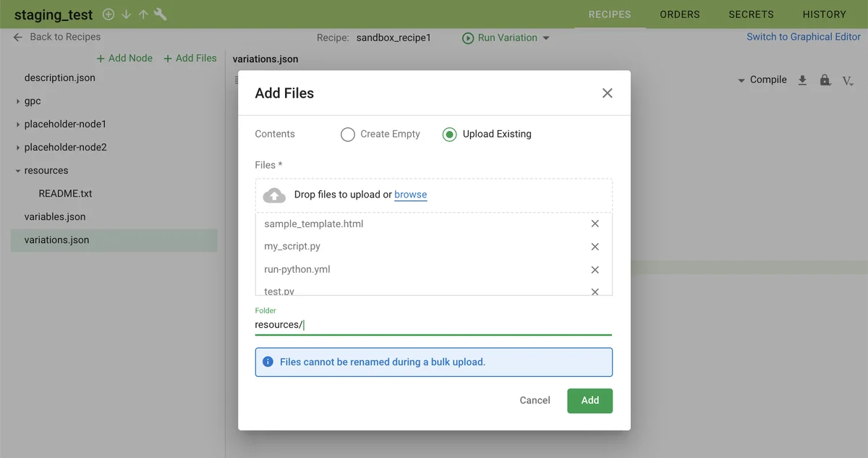Click inside the Folder input field

(x=433, y=324)
